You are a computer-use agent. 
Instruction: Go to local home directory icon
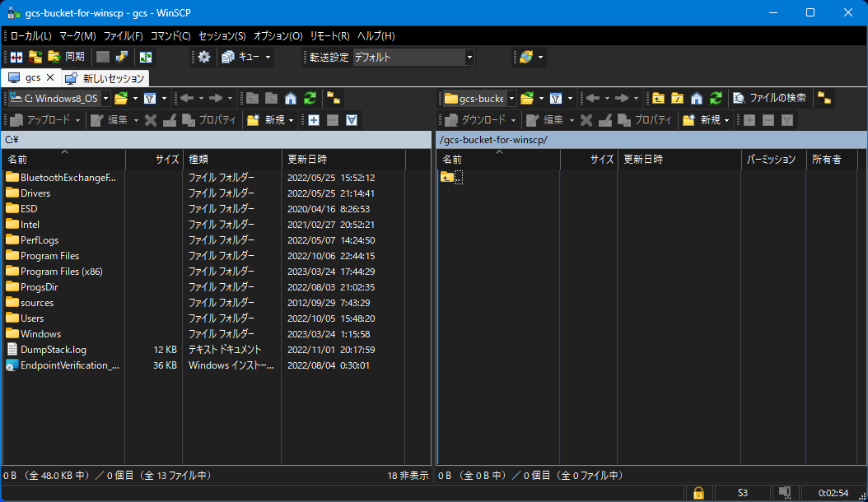pyautogui.click(x=291, y=99)
